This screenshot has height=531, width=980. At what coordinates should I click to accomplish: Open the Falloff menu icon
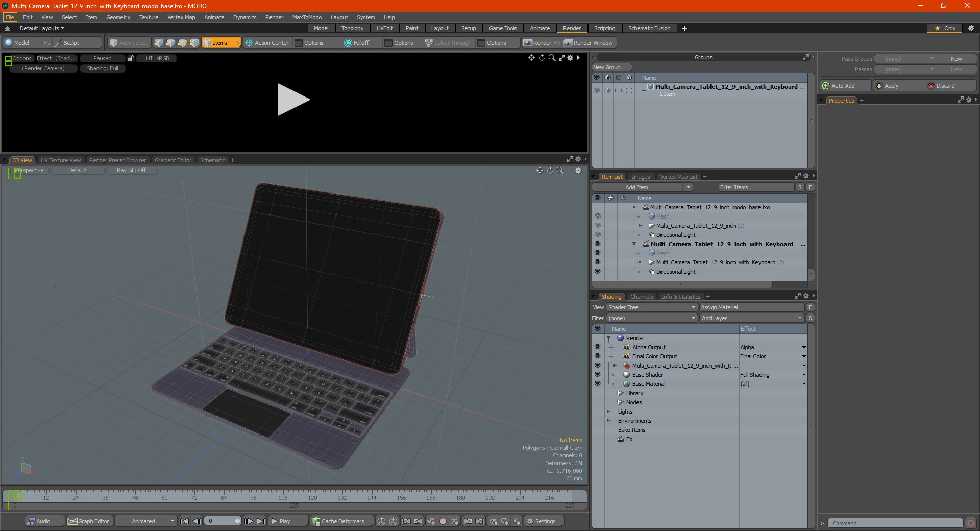coord(348,43)
